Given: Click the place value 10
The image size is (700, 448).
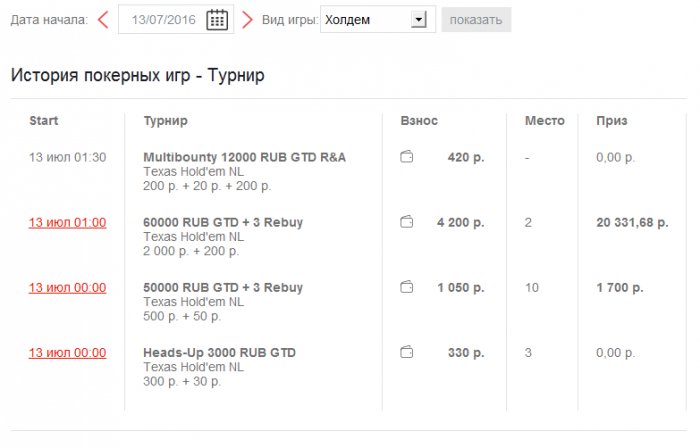Looking at the screenshot, I should point(532,287).
